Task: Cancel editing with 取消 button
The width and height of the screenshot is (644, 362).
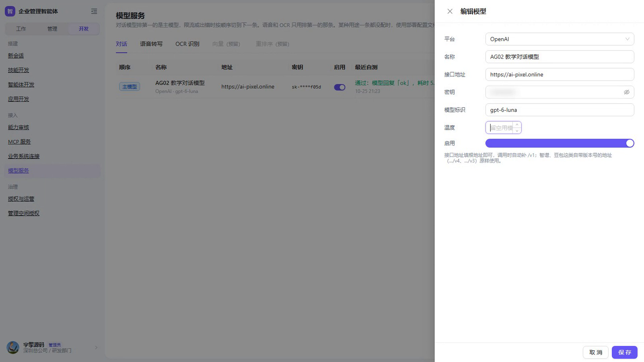Action: coord(595,352)
